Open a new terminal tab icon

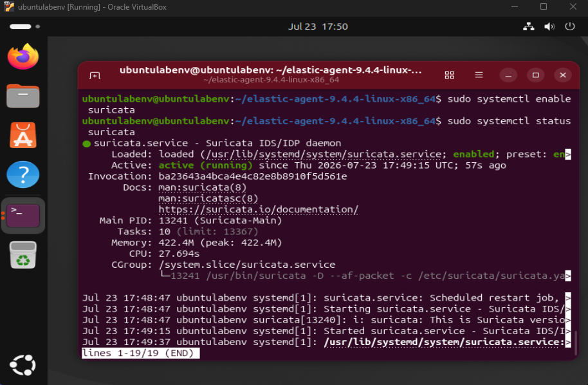tap(95, 75)
